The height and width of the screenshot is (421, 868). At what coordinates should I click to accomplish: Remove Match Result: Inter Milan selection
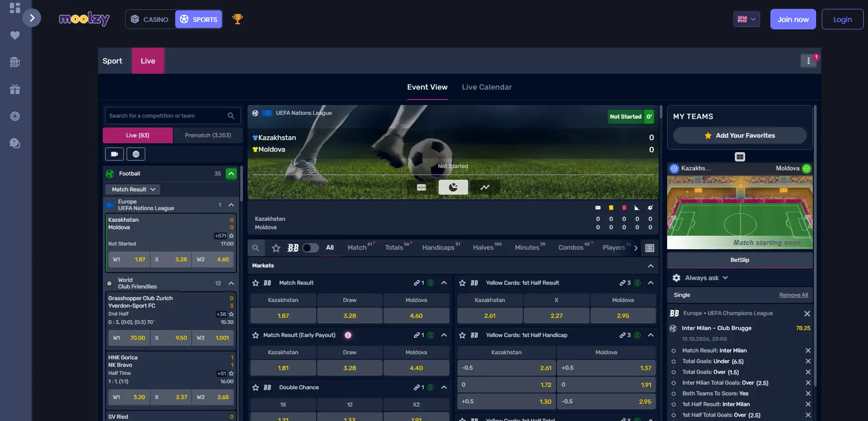(808, 351)
